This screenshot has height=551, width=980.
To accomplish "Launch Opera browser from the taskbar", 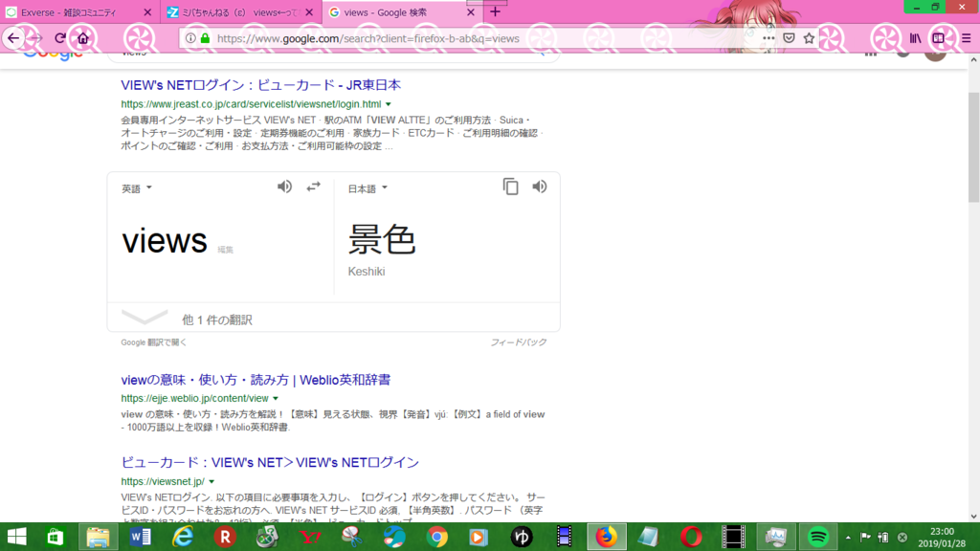I will click(x=691, y=537).
